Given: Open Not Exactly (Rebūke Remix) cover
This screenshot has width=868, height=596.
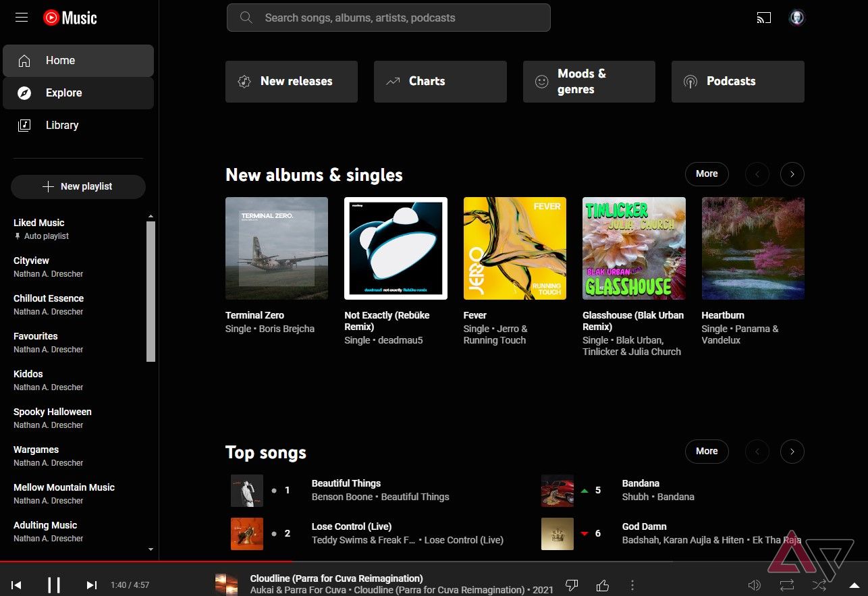Looking at the screenshot, I should (x=396, y=248).
